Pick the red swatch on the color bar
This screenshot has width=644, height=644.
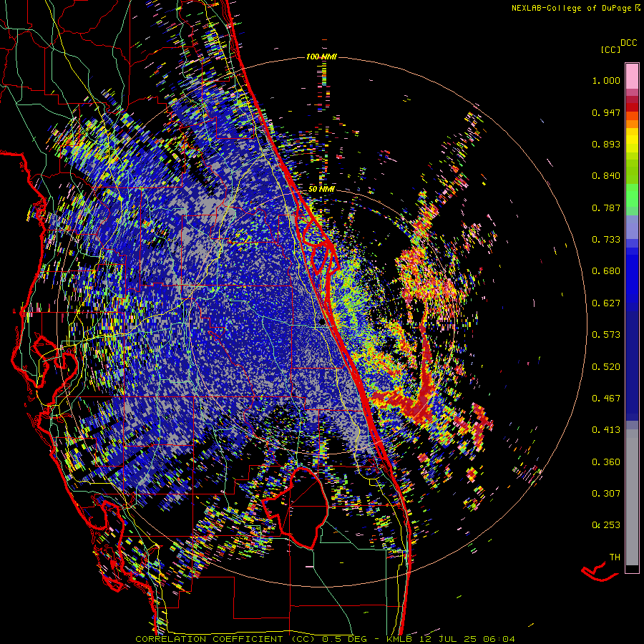[632, 107]
